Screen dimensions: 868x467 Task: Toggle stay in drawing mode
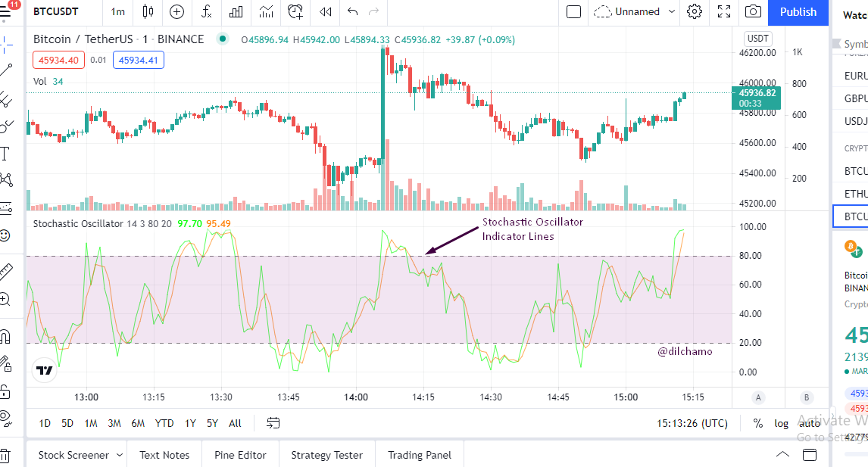[x=5, y=363]
